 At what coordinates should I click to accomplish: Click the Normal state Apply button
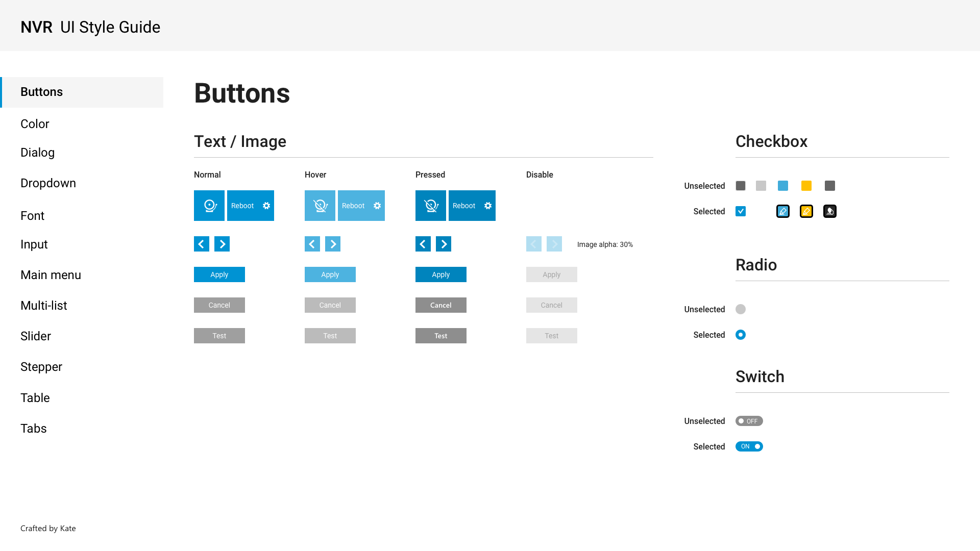[219, 274]
